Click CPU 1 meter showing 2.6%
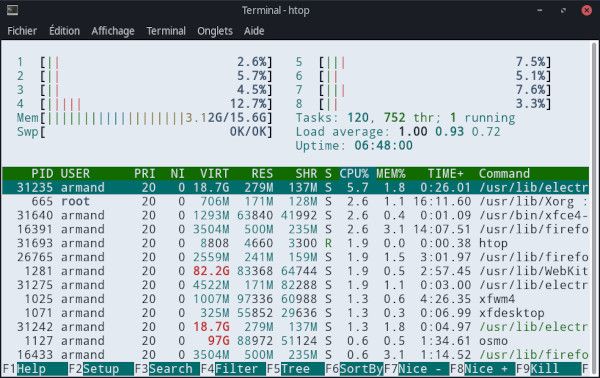This screenshot has width=600, height=378. coord(145,62)
